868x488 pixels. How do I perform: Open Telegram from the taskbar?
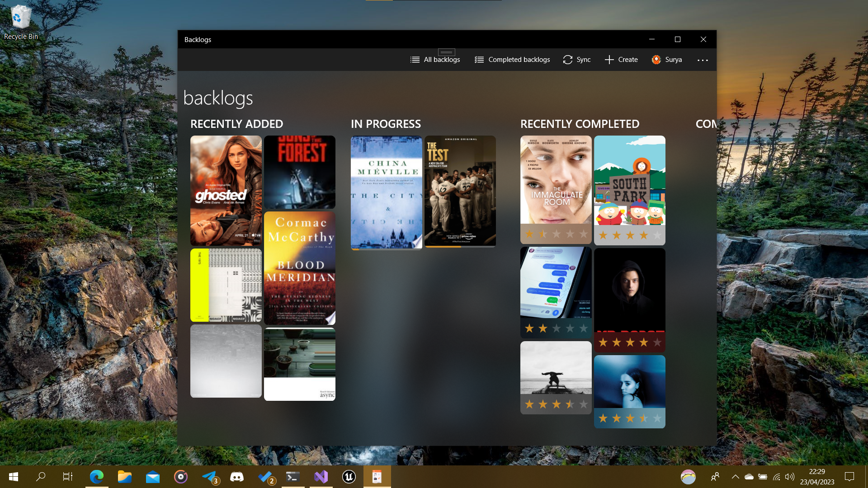pyautogui.click(x=209, y=477)
